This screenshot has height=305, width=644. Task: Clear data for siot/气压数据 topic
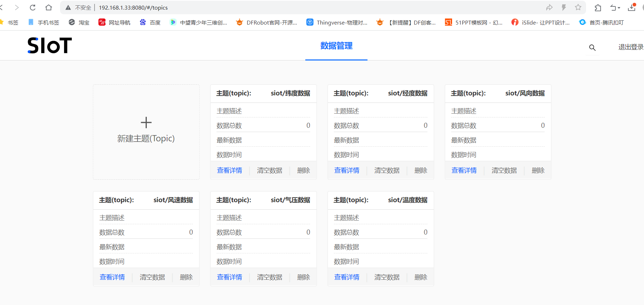point(270,277)
